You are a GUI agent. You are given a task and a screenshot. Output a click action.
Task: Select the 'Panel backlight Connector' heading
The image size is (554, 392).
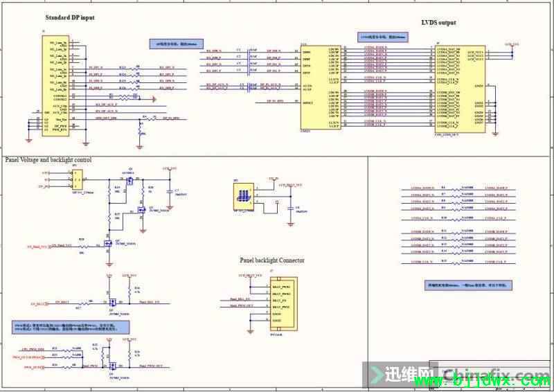[x=271, y=260]
